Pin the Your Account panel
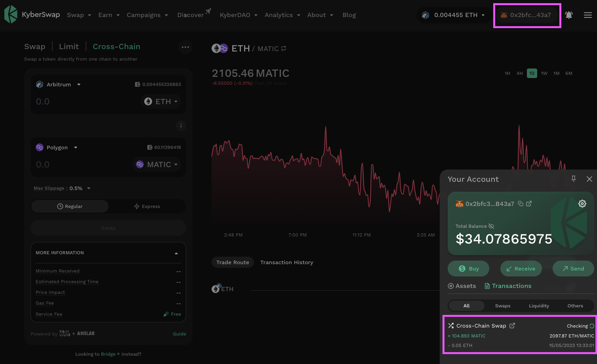The height and width of the screenshot is (364, 597). point(574,179)
